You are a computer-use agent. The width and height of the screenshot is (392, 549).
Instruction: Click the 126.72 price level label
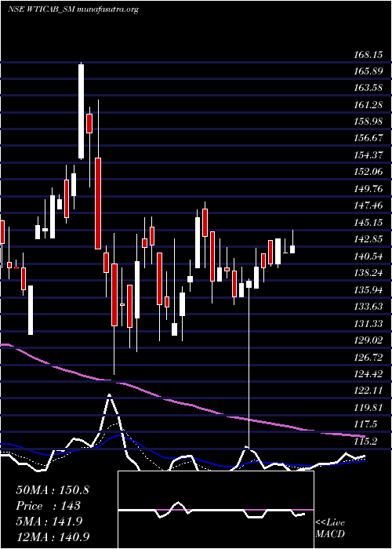(x=368, y=357)
